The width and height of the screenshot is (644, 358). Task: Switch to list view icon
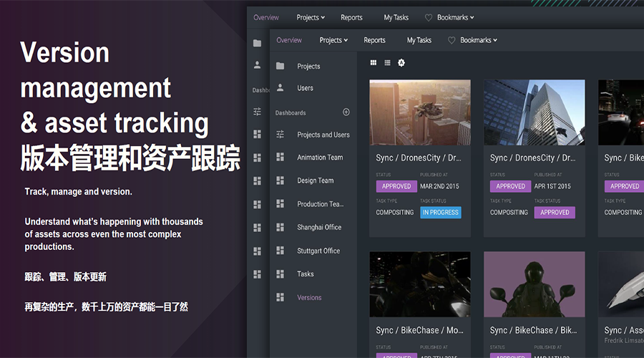[x=387, y=62]
